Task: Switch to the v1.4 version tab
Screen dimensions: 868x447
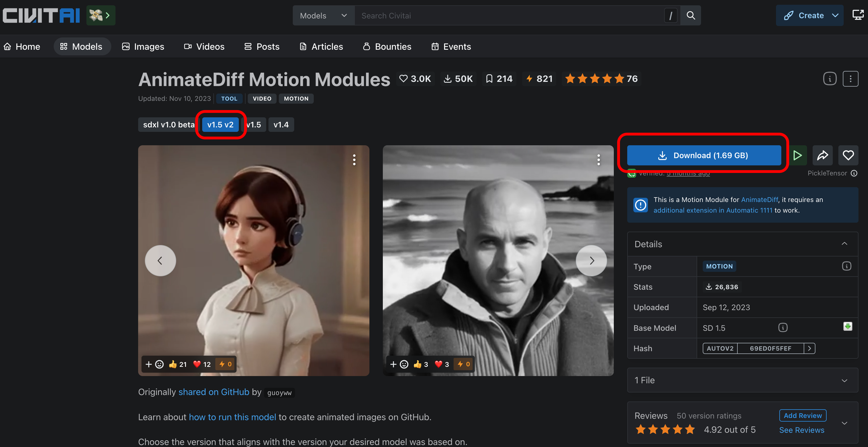Action: (x=281, y=125)
